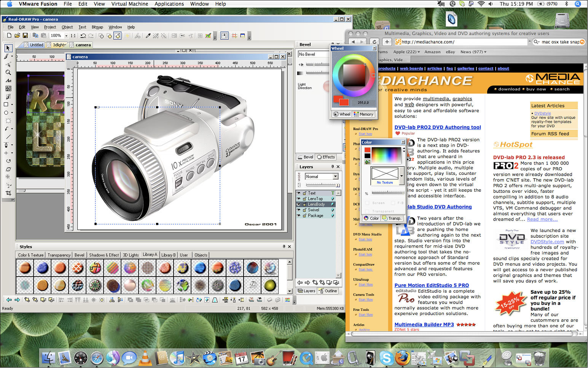Expand the No Texture dropdown arrow
588x368 pixels.
tap(402, 176)
